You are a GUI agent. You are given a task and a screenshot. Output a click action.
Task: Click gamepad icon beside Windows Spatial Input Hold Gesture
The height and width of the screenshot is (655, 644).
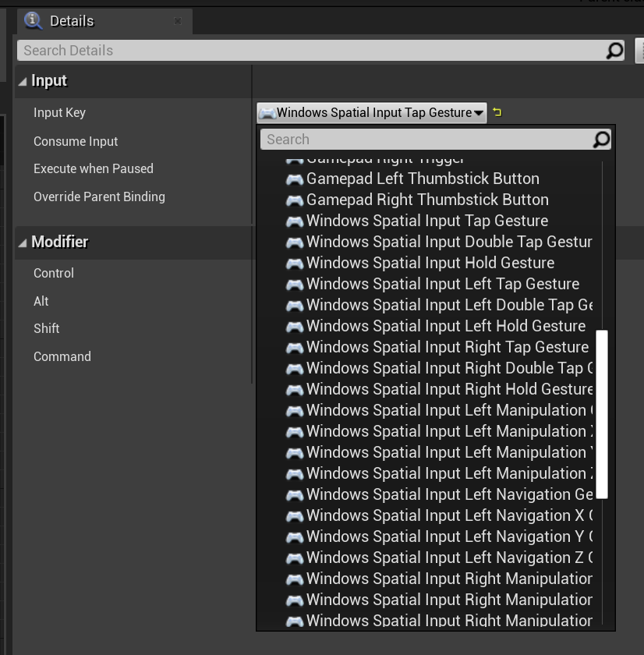(x=294, y=264)
